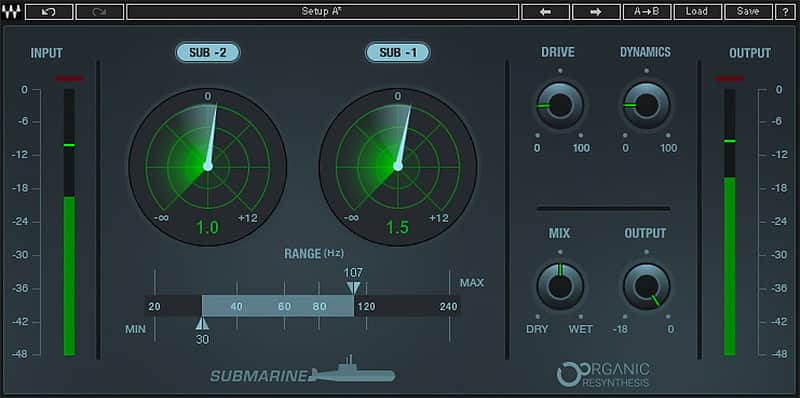Click the input level meter bar
Screen dimensions: 800x398
click(69, 222)
